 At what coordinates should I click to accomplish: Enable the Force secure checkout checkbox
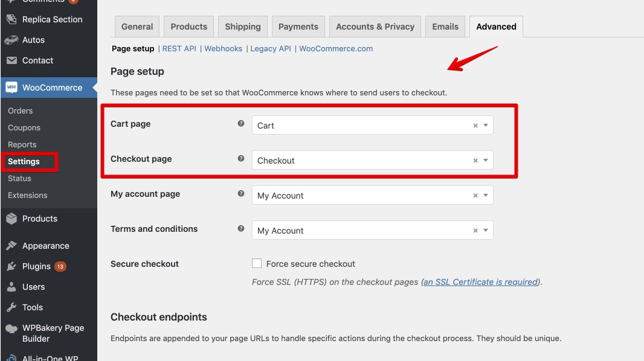257,263
